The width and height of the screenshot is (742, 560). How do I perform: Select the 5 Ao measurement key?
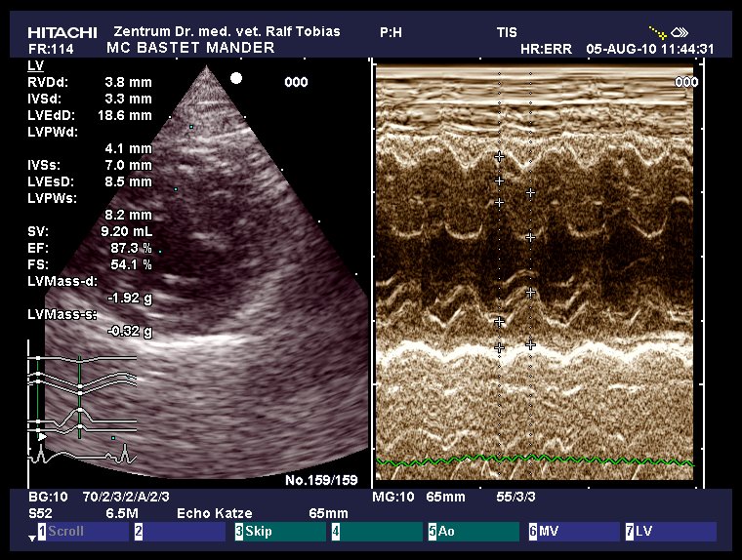click(x=473, y=532)
